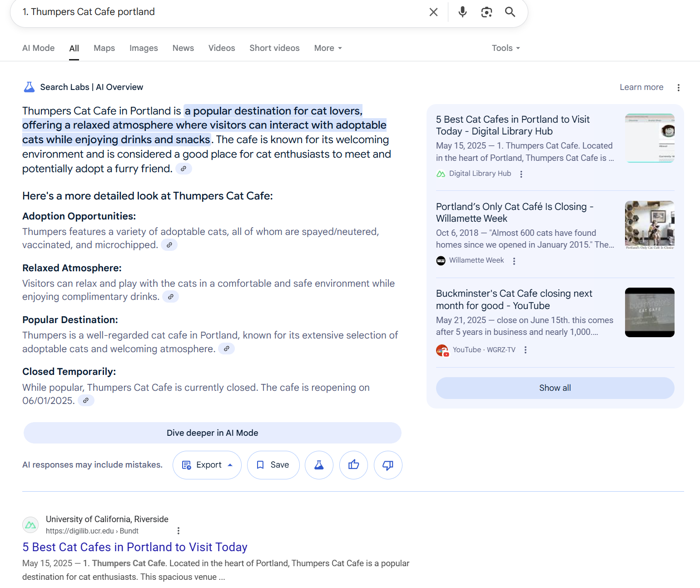The width and height of the screenshot is (700, 588).
Task: Open source link chip after 'welcoming atmosphere'
Action: [x=226, y=349]
